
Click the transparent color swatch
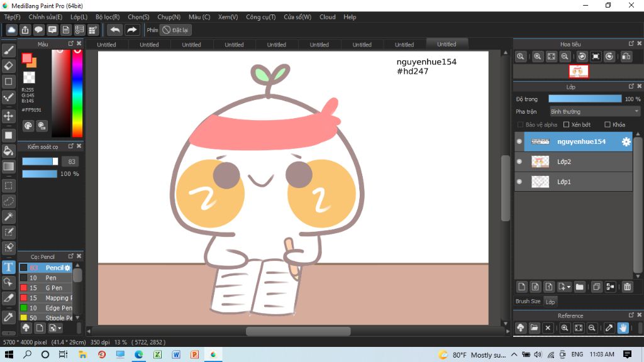click(29, 77)
